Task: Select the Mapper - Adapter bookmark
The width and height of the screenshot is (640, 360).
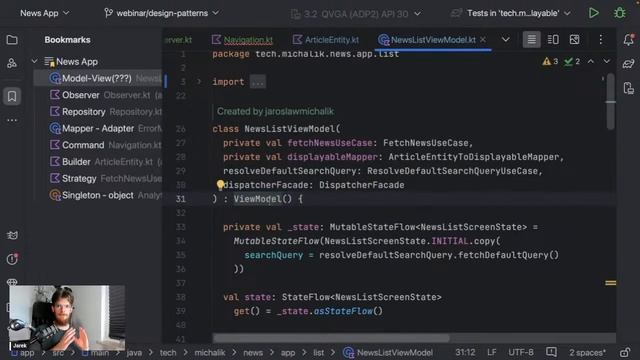Action: tap(98, 129)
